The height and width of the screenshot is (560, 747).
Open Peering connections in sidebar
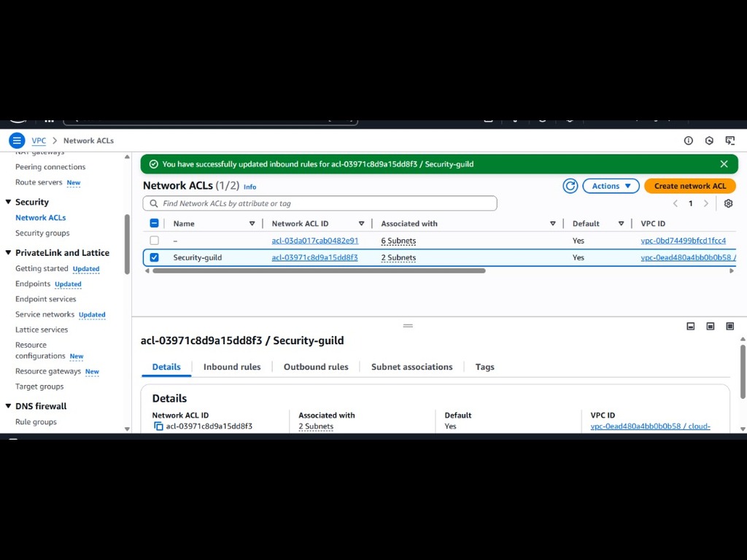[x=50, y=167]
